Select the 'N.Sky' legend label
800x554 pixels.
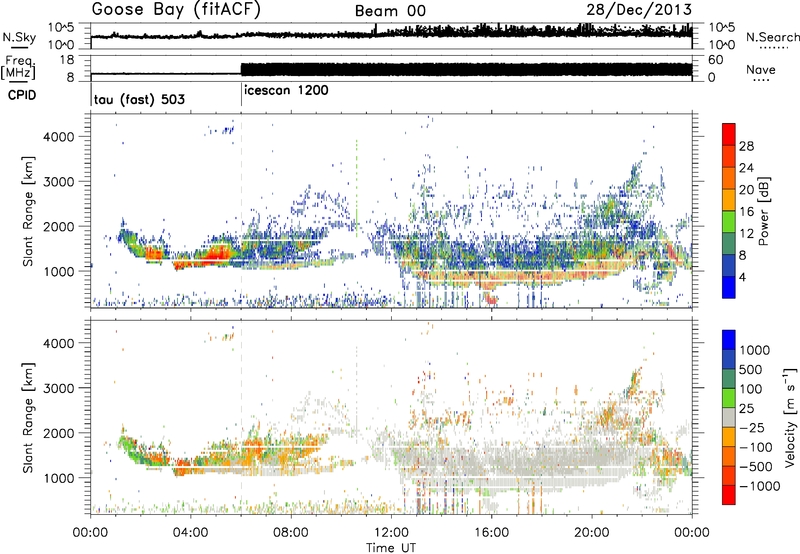click(19, 37)
